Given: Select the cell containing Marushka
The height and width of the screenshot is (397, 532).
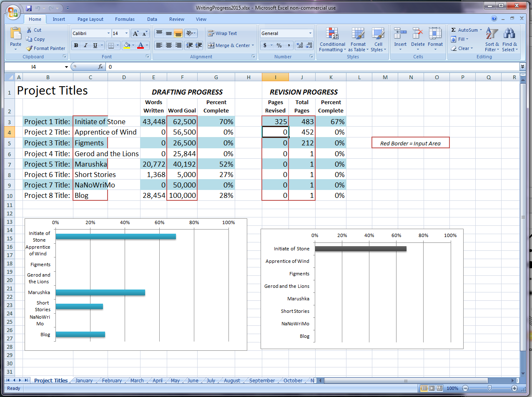Looking at the screenshot, I should pyautogui.click(x=90, y=164).
